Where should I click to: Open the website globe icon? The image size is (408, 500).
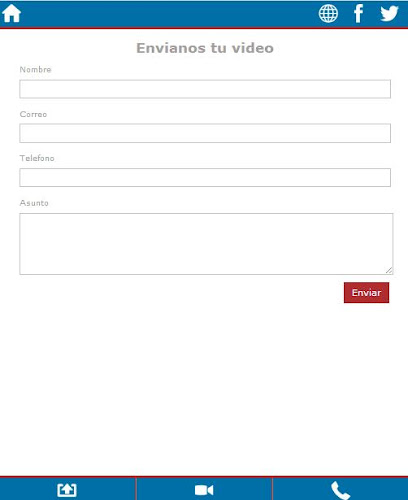pyautogui.click(x=328, y=14)
